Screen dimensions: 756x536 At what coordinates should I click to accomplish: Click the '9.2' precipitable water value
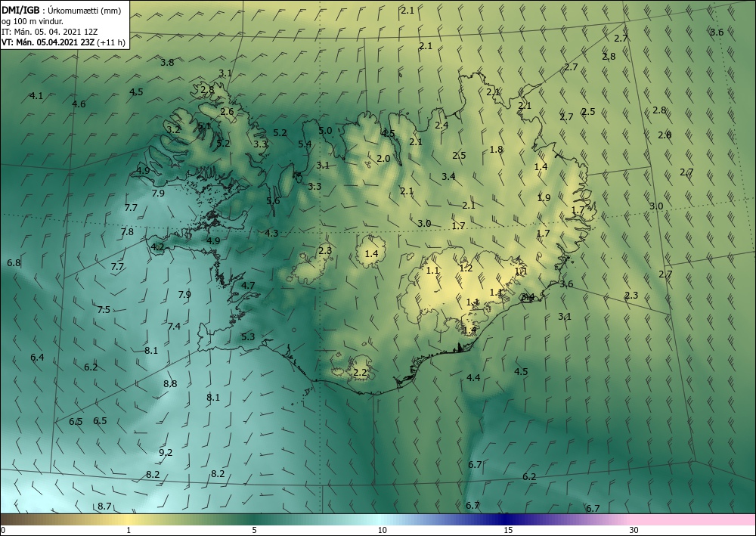tap(166, 452)
